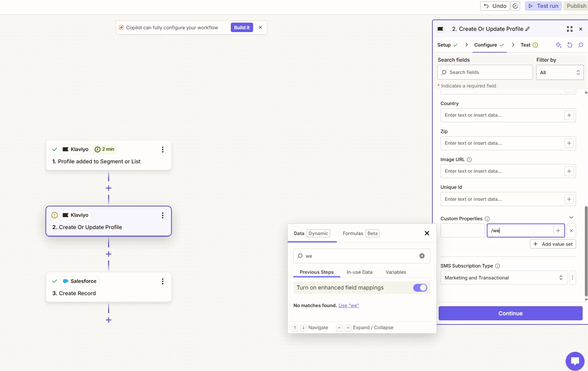588x371 pixels.
Task: Select the Previous Steps tab
Action: 317,272
